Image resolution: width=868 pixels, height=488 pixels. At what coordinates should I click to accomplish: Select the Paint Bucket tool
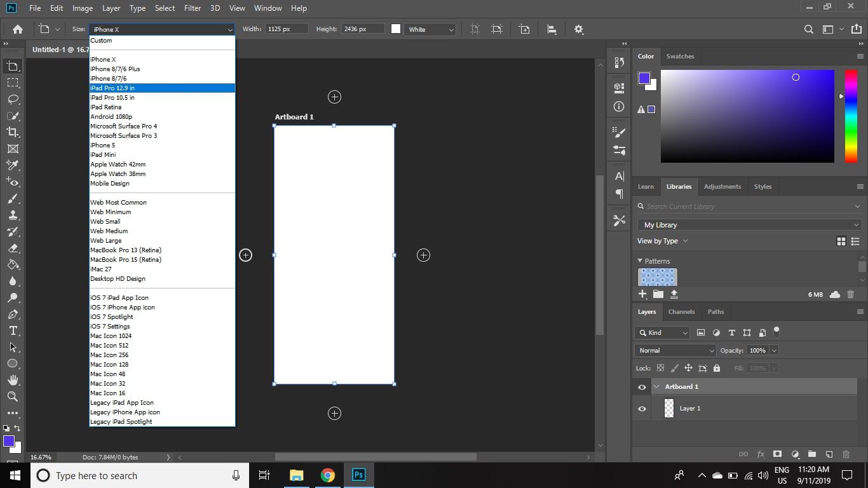[x=12, y=265]
